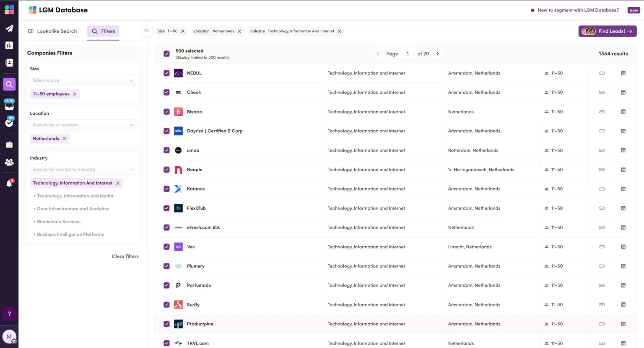Image resolution: width=644 pixels, height=348 pixels.
Task: Go to the next results page arrow
Action: coord(438,54)
